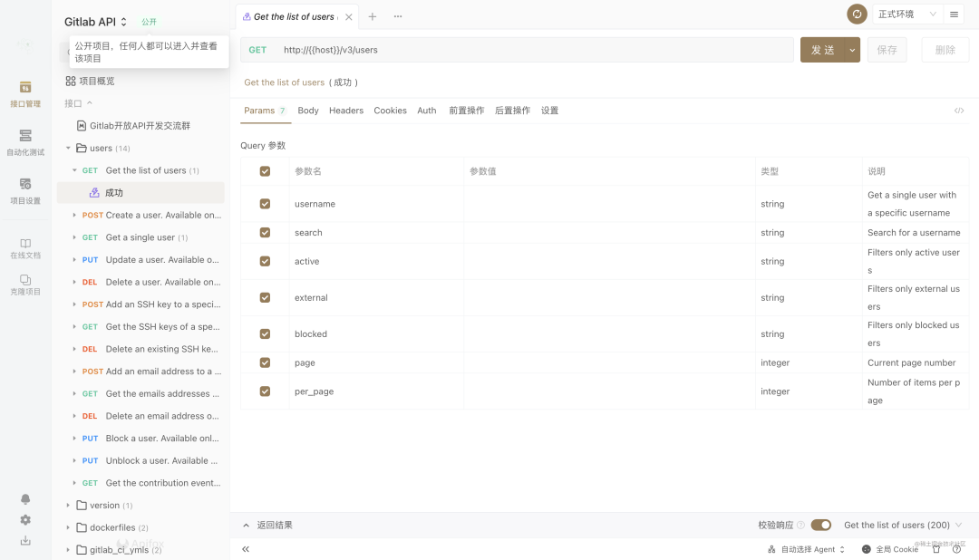Open the 全局 Cookie manager
979x560 pixels.
890,549
